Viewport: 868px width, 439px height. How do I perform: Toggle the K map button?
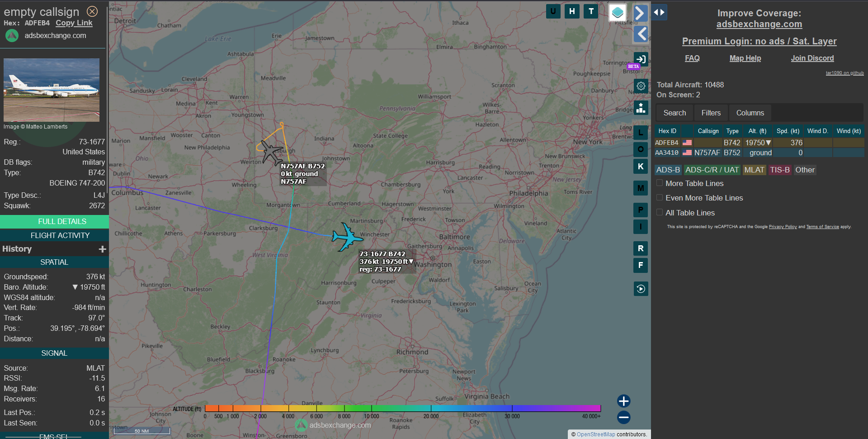point(641,167)
